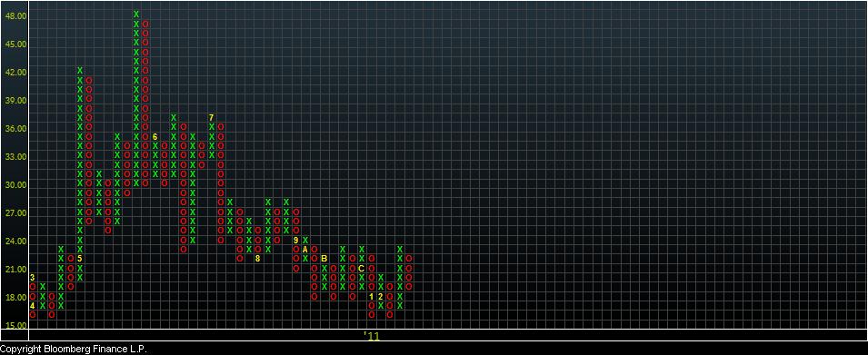868x355 pixels.
Task: Click the 36.00 price axis label
Action: pyautogui.click(x=15, y=129)
